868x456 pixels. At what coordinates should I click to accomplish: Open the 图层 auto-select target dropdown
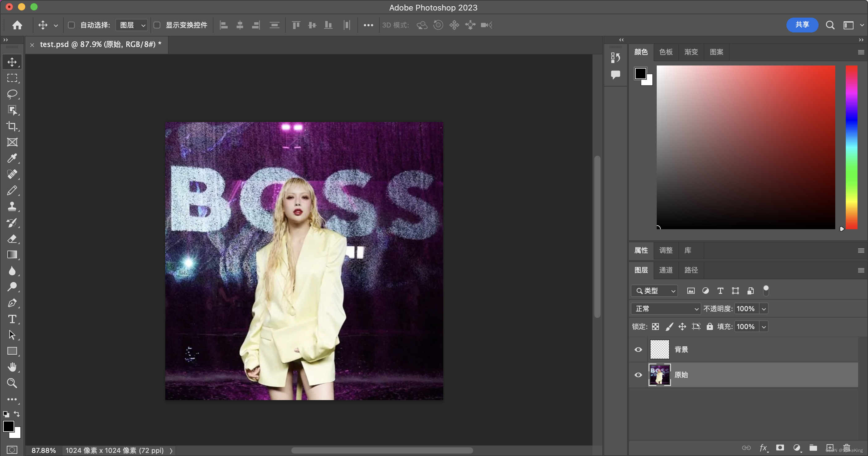(131, 25)
